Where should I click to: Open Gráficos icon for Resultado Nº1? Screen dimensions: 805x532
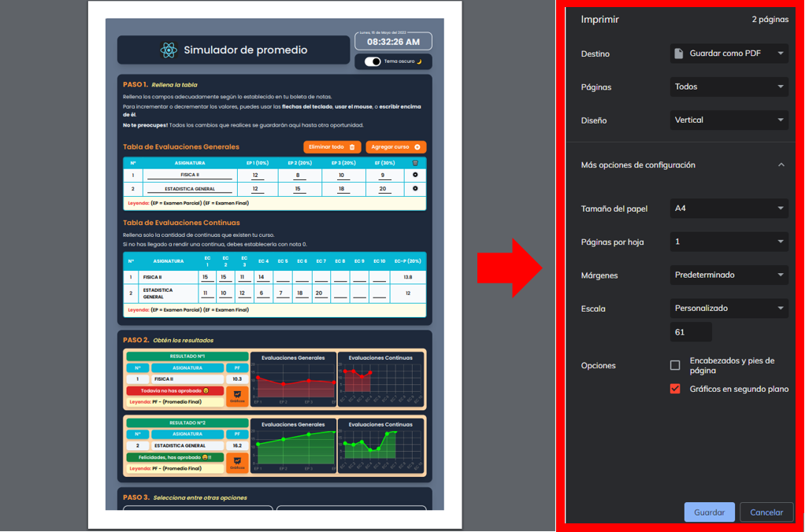point(237,396)
